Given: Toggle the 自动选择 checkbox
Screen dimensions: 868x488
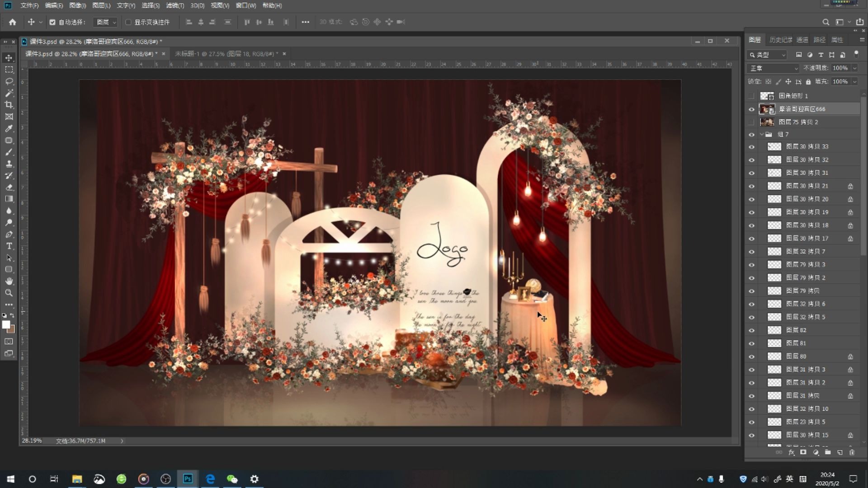Looking at the screenshot, I should pos(52,22).
